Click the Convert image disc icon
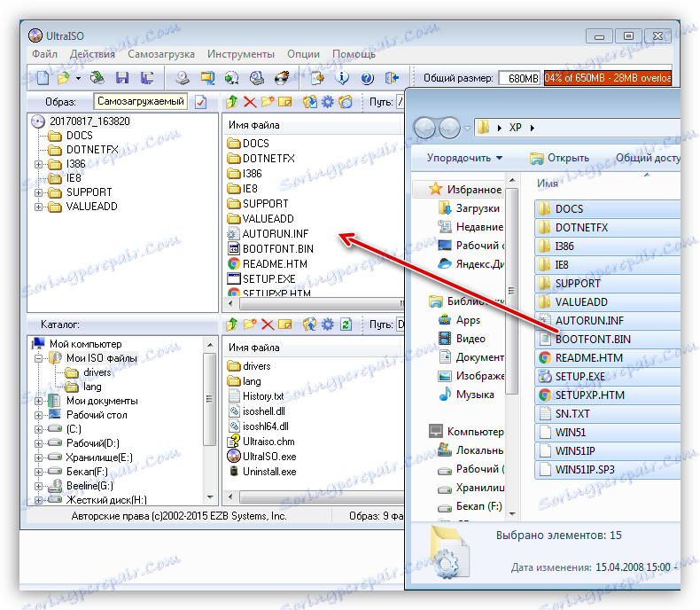Viewport: 700px width, 610px height. pos(231,78)
